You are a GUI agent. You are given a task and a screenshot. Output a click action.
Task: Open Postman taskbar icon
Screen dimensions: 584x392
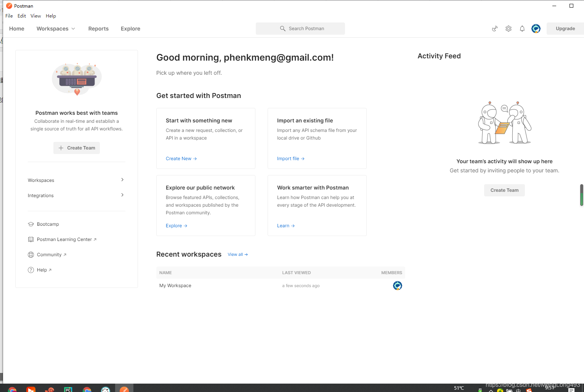coord(124,389)
